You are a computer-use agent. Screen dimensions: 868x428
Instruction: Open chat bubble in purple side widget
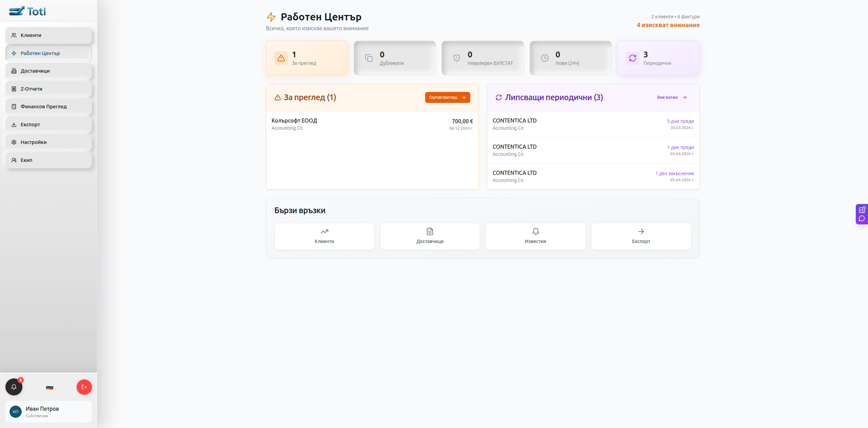pyautogui.click(x=862, y=219)
